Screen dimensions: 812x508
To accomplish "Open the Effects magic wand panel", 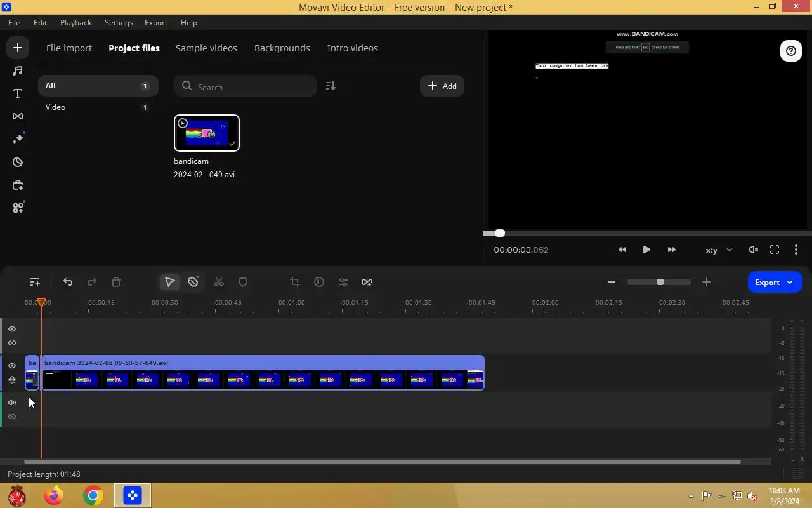I will pyautogui.click(x=18, y=139).
